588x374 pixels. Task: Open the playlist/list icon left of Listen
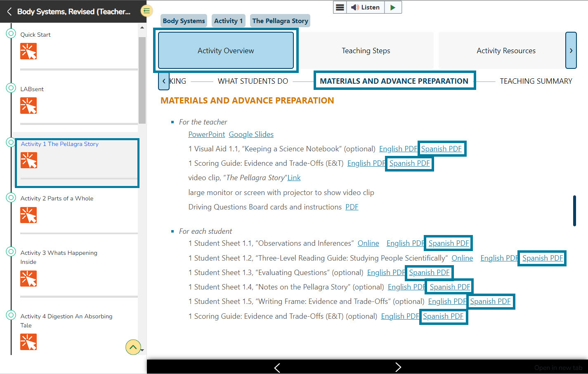click(x=340, y=7)
